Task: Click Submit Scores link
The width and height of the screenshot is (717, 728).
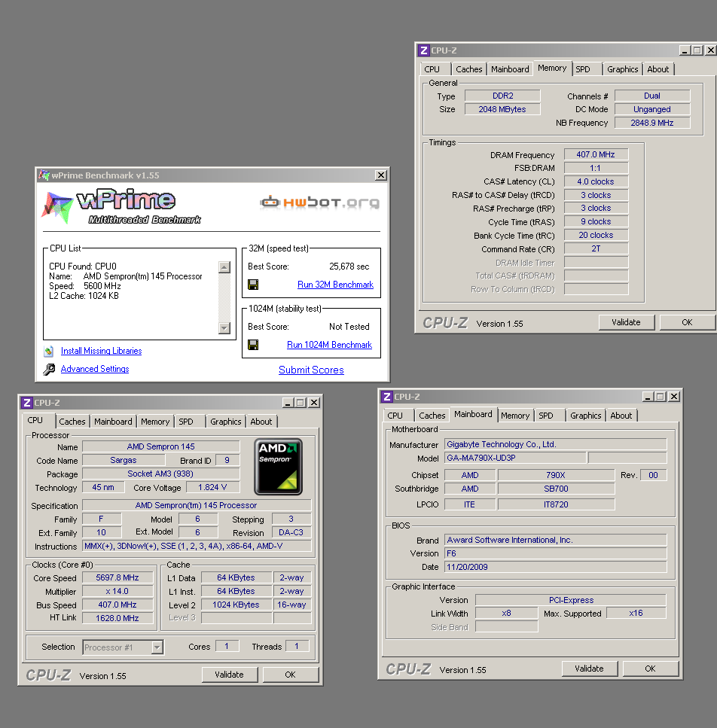Action: point(311,370)
